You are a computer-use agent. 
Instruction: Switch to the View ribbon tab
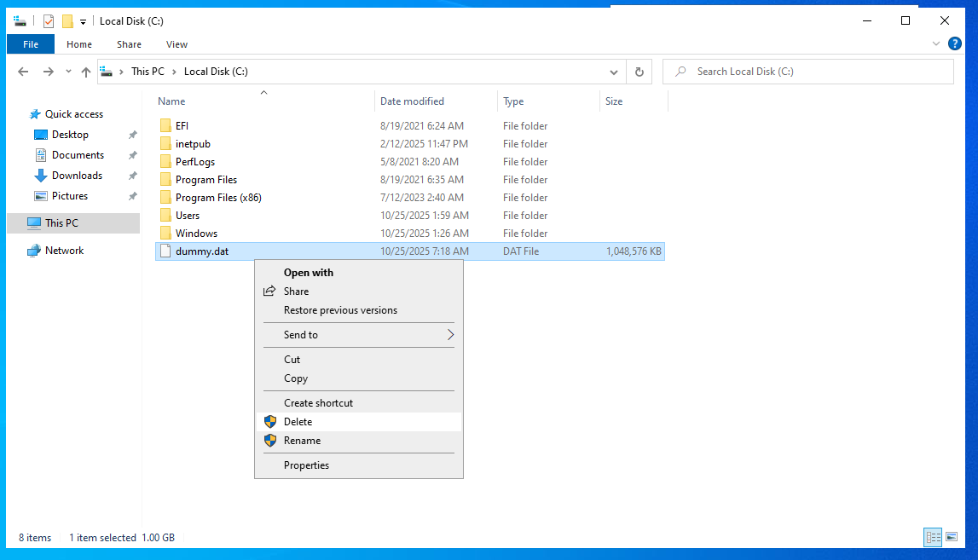[x=177, y=44]
